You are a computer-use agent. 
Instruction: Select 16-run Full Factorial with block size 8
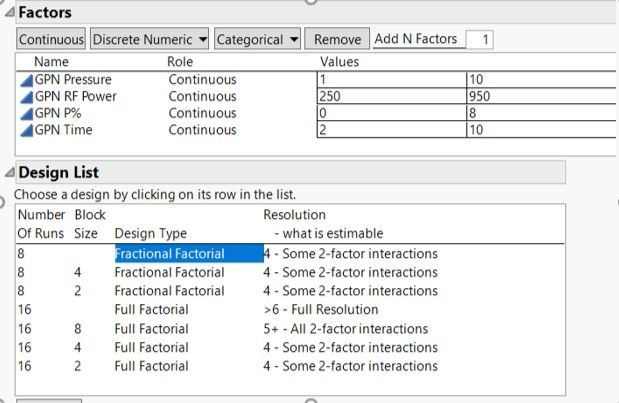[151, 329]
